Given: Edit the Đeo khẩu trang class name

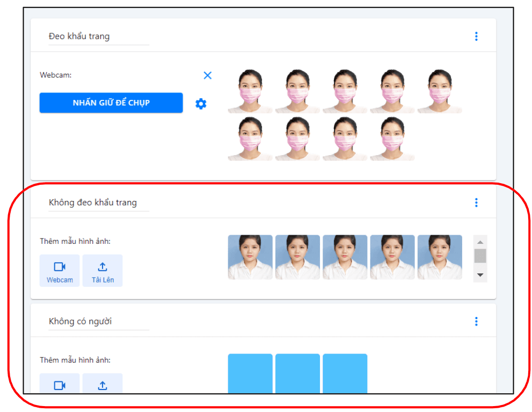Looking at the screenshot, I should (98, 37).
